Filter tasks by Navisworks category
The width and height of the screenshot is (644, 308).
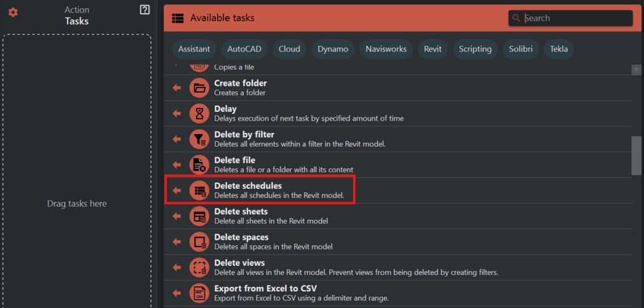tap(386, 49)
